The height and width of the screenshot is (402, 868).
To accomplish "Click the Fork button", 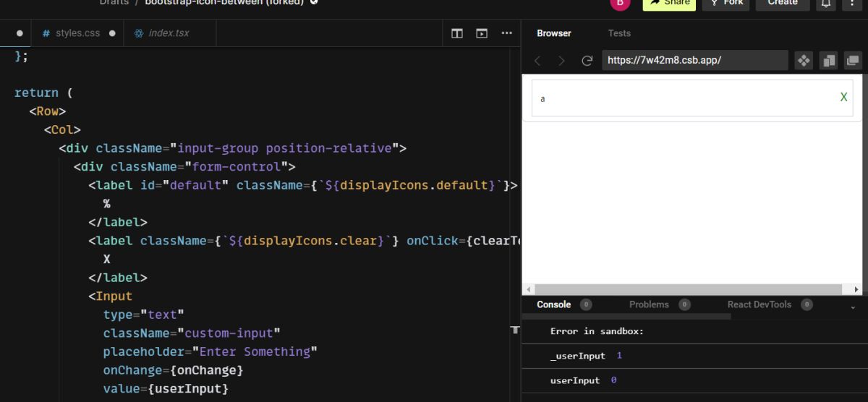I will click(726, 3).
